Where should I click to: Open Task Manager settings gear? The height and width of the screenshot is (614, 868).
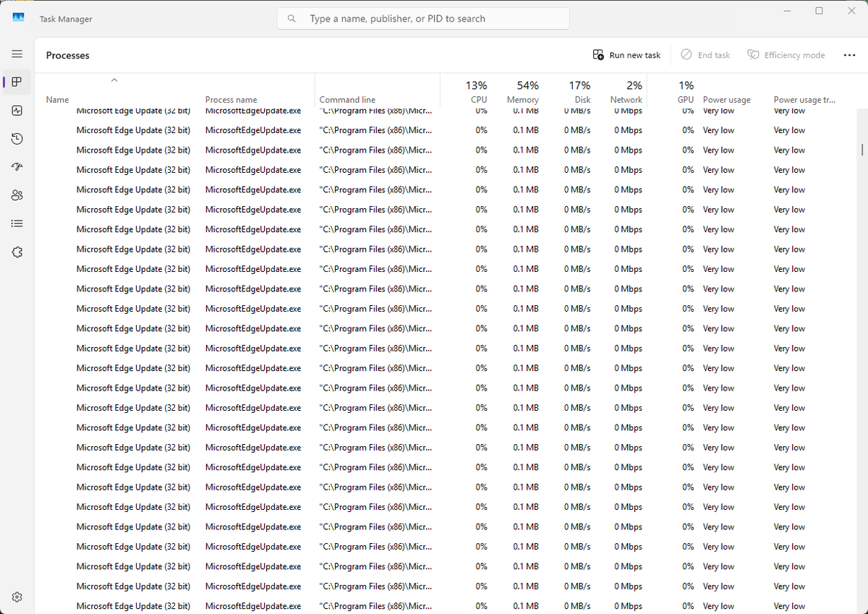pos(17,597)
